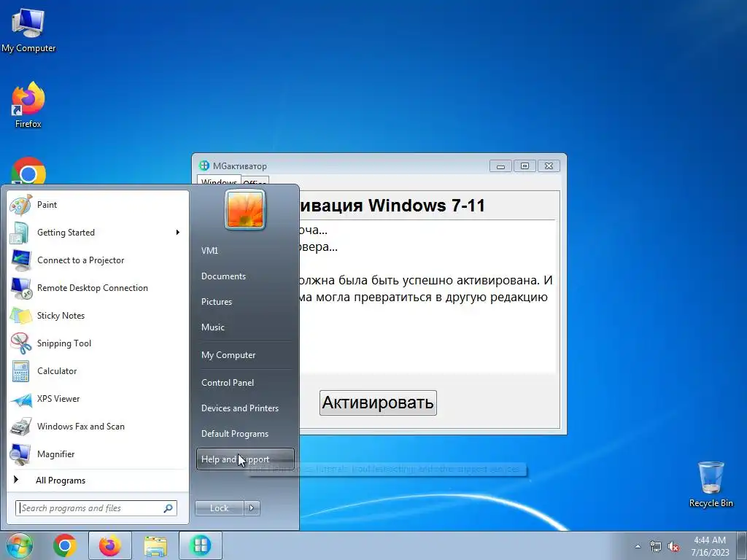Screen dimensions: 747x560
Task: Open XPS Viewer
Action: [58, 399]
